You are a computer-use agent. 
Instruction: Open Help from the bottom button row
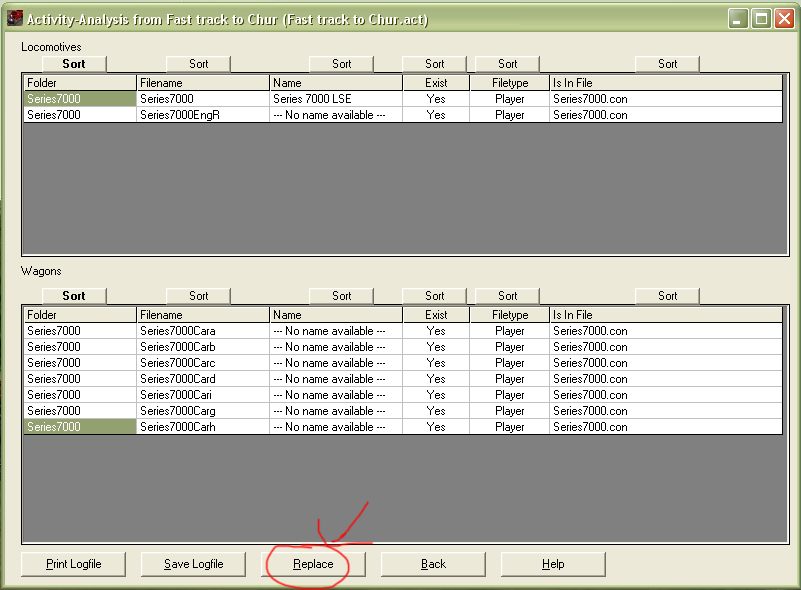553,564
